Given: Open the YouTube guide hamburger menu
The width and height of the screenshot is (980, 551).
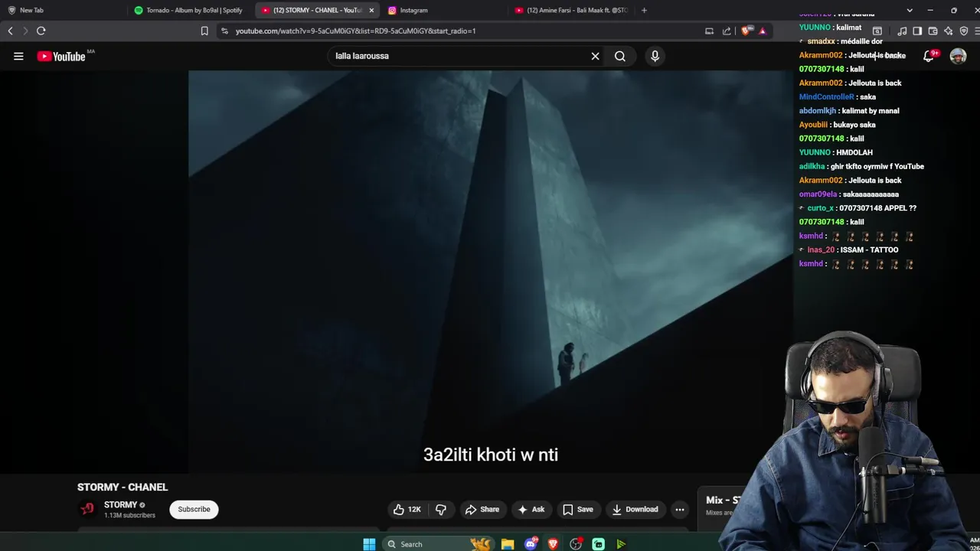Looking at the screenshot, I should (x=18, y=56).
